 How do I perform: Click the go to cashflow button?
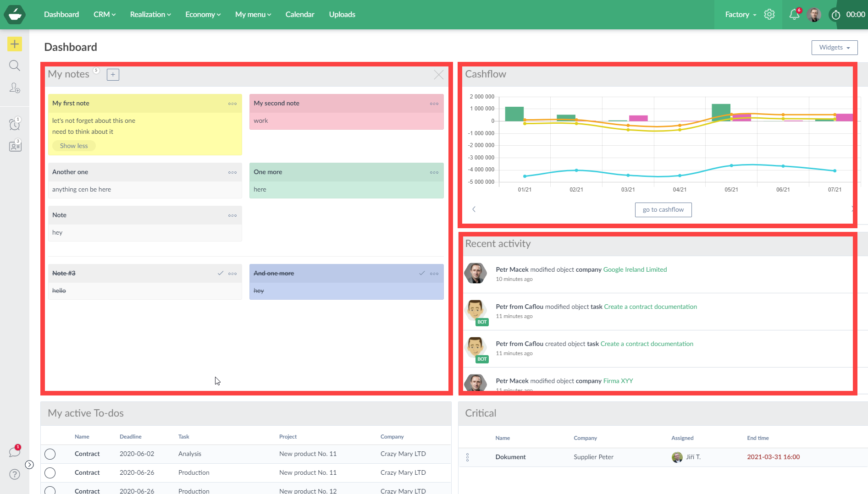point(663,210)
